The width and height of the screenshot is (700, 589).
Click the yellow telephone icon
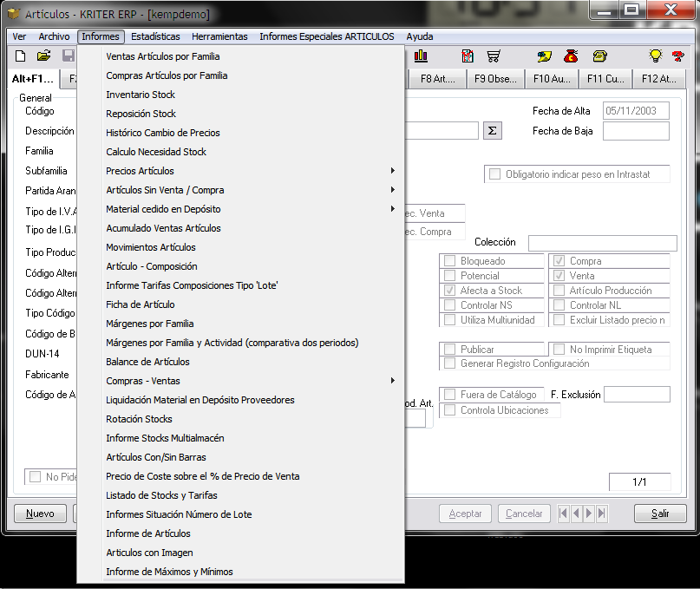(600, 56)
